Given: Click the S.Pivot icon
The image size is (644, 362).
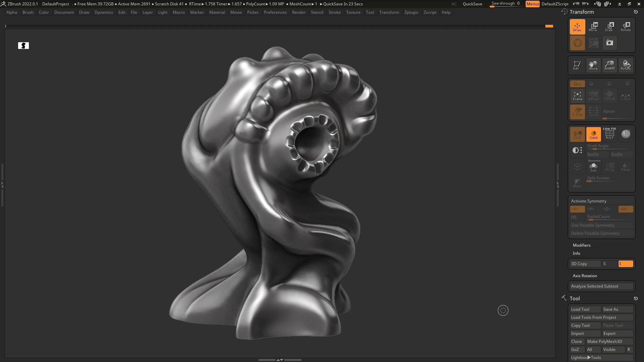Looking at the screenshot, I should point(593,96).
